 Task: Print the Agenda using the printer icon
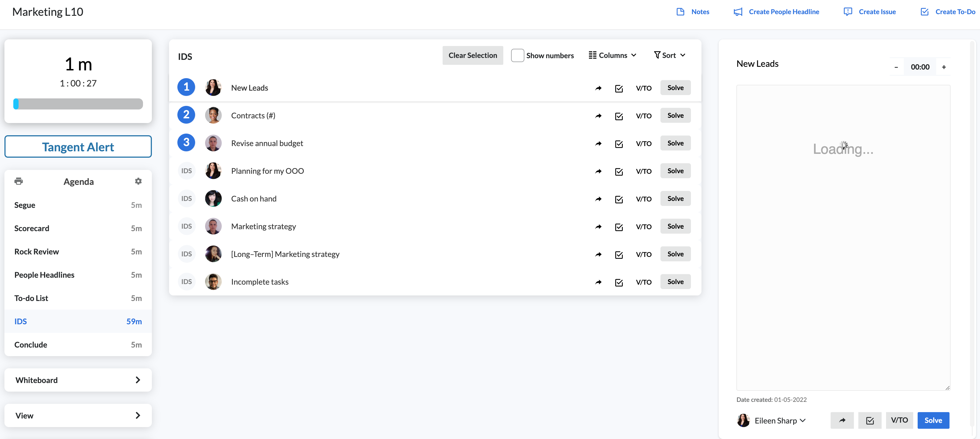19,181
